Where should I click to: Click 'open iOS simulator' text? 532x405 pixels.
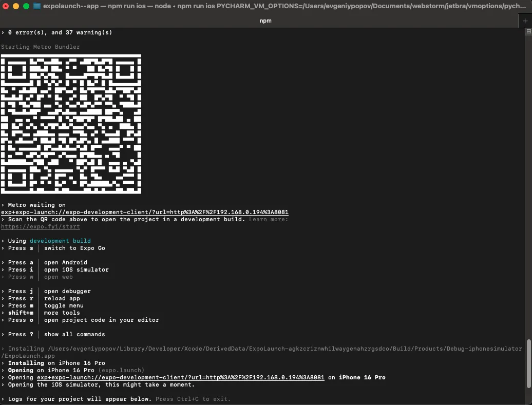(77, 269)
